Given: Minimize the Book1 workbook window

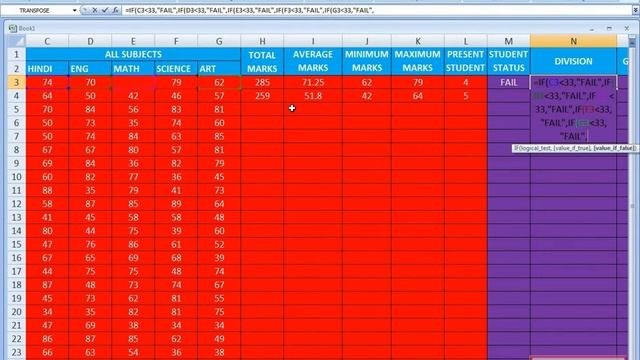Looking at the screenshot, I should pyautogui.click(x=592, y=29).
